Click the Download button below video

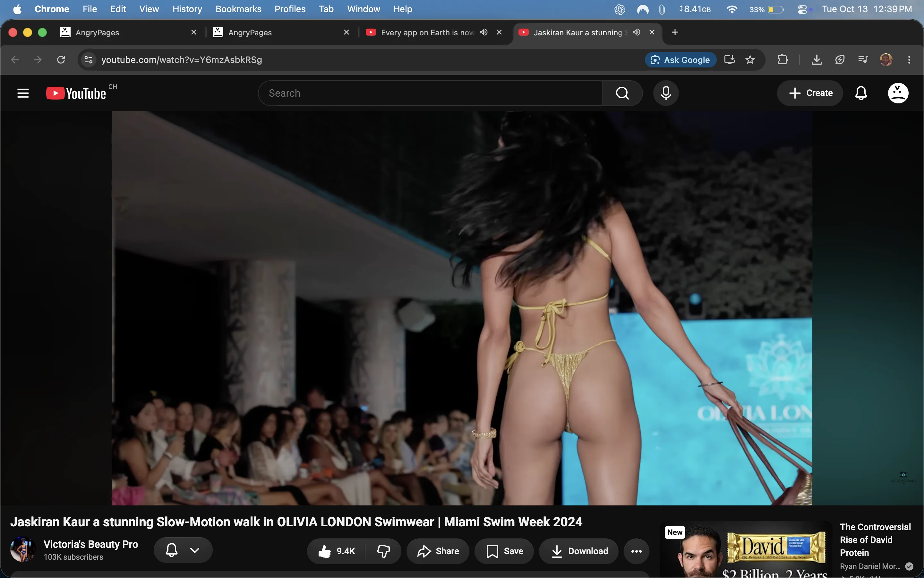578,551
